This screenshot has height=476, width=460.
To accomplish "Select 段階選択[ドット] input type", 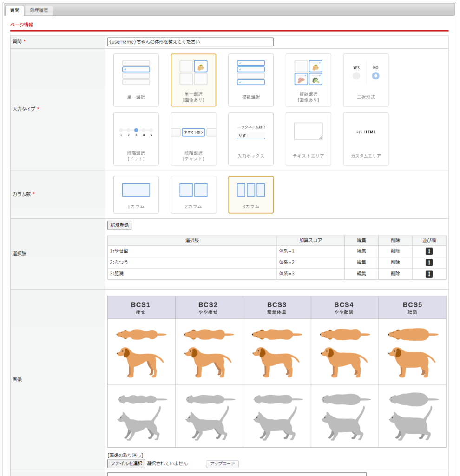I will (x=136, y=139).
